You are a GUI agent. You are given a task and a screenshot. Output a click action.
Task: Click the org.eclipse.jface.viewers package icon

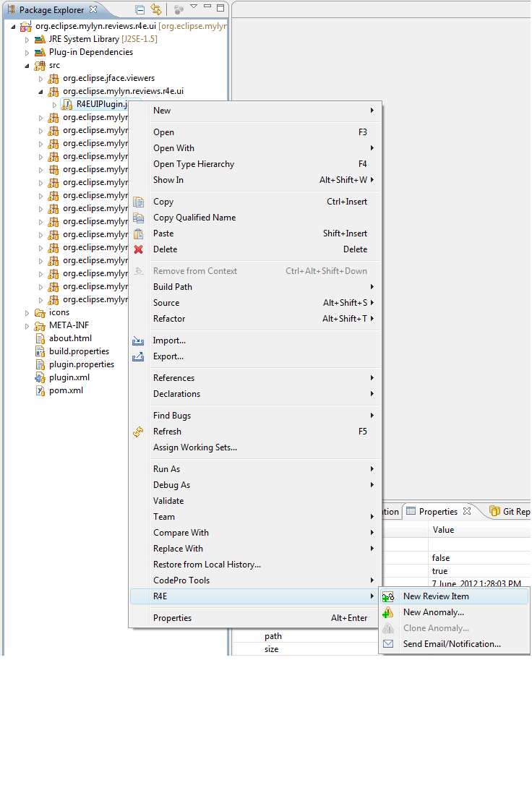point(53,79)
